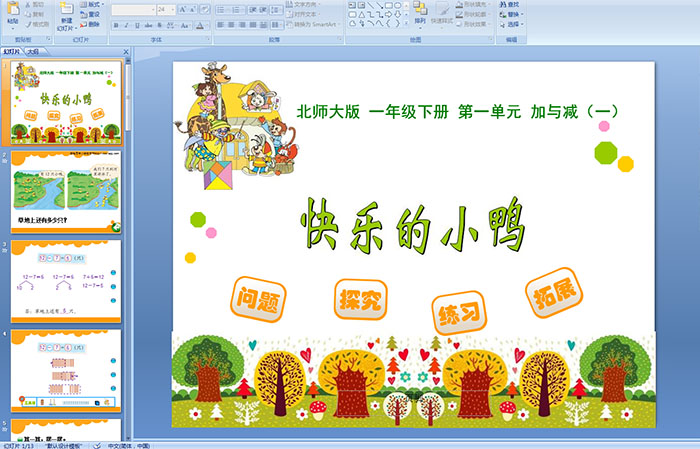Click the Increase Indent icon

point(263,10)
